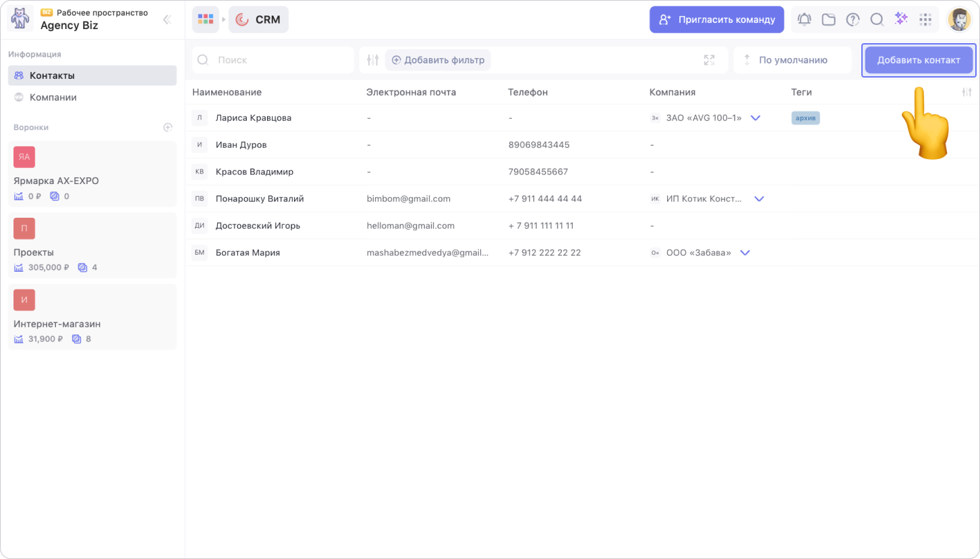The width and height of the screenshot is (980, 559).
Task: Expand company dropdown for ЗАО «AVG 100–1»
Action: 755,118
